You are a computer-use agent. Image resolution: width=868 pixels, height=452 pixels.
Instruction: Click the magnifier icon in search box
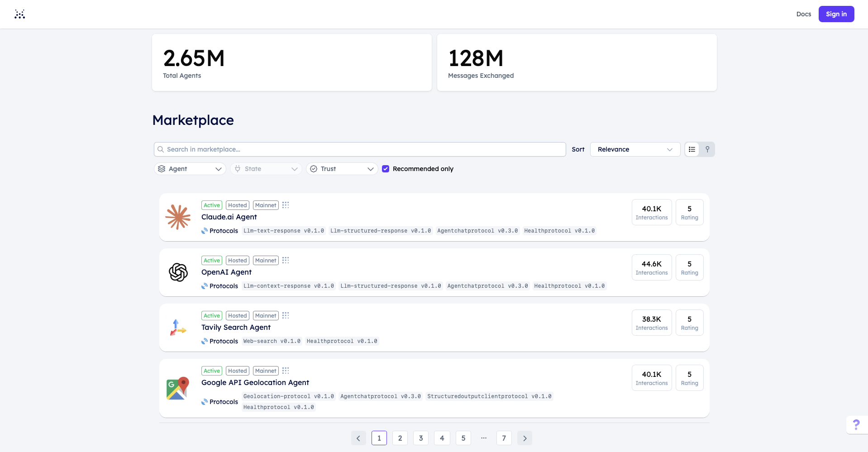tap(161, 149)
